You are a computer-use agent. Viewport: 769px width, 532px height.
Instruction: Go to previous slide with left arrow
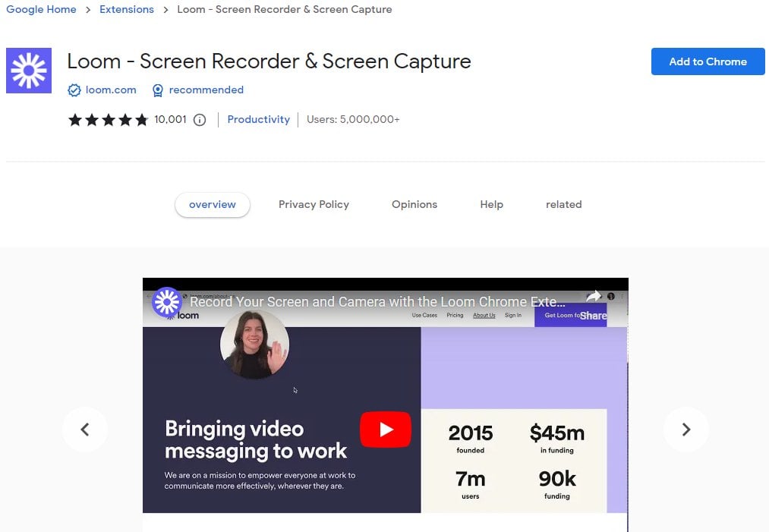85,430
